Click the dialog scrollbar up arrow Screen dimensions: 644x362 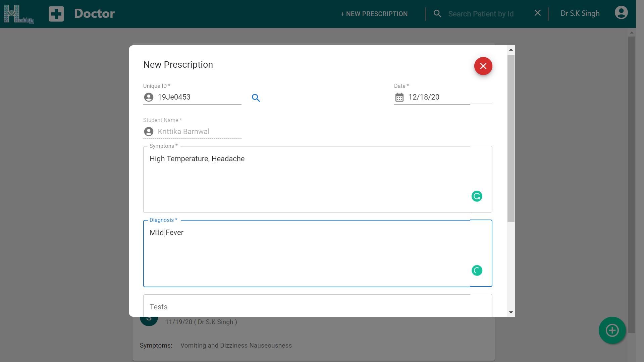click(x=511, y=50)
